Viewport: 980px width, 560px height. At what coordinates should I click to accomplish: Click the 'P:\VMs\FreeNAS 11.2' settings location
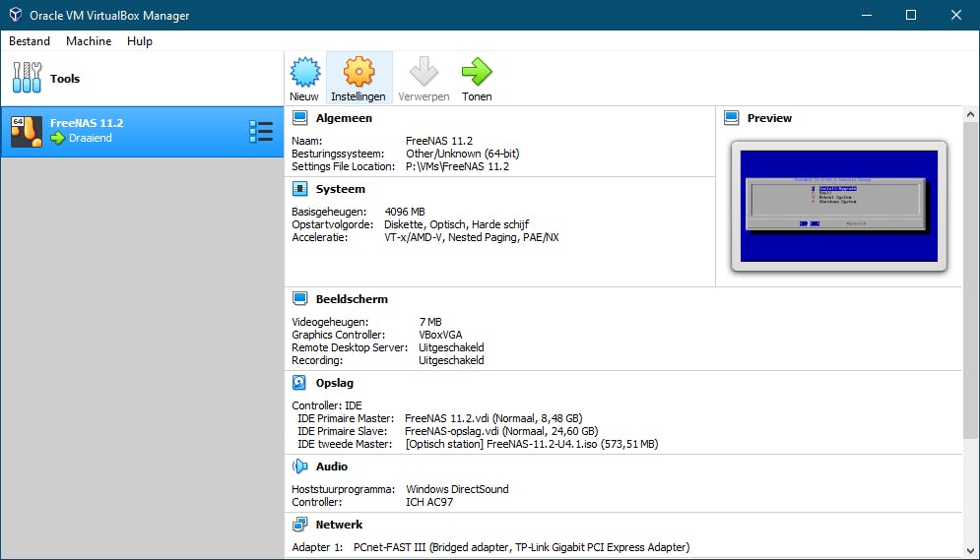[458, 166]
